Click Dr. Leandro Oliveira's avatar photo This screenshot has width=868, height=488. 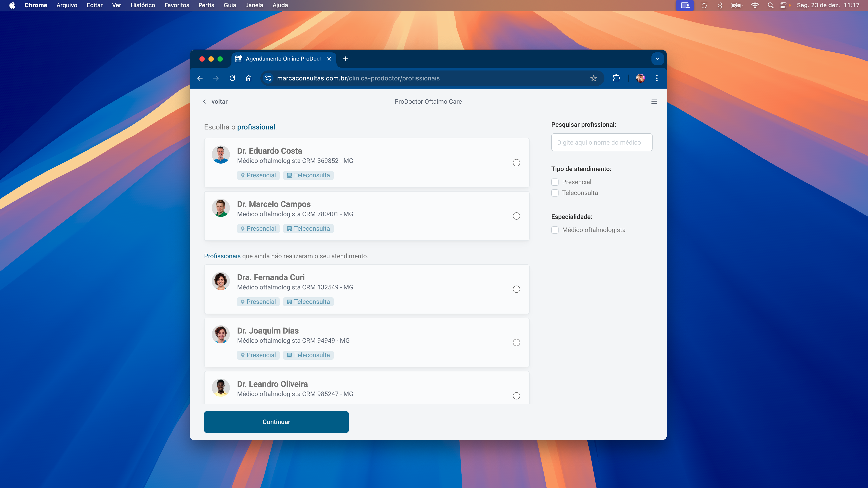(x=221, y=388)
